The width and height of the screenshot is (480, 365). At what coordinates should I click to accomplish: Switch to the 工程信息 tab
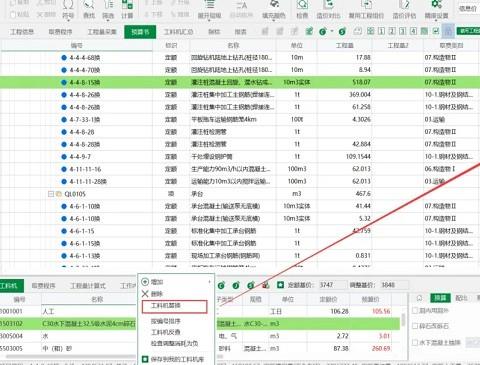(22, 32)
